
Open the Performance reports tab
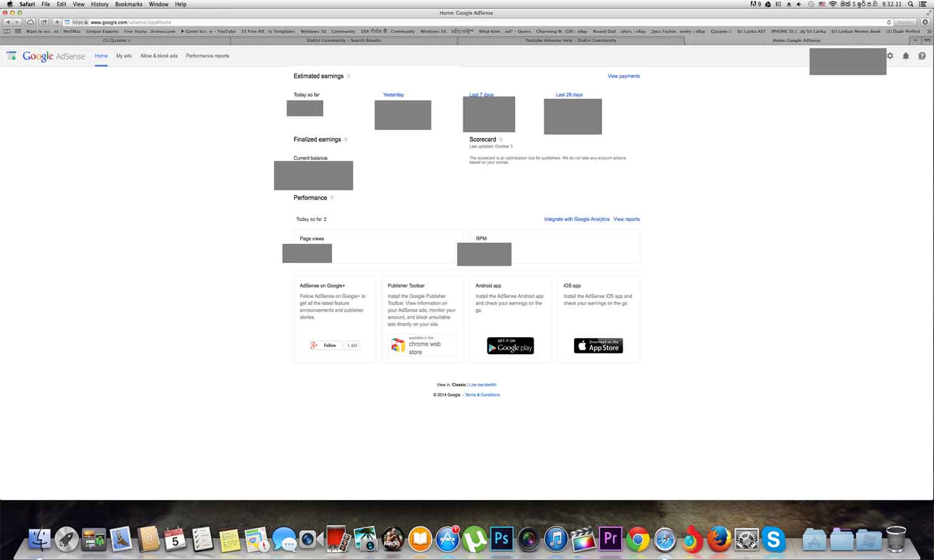pos(207,56)
